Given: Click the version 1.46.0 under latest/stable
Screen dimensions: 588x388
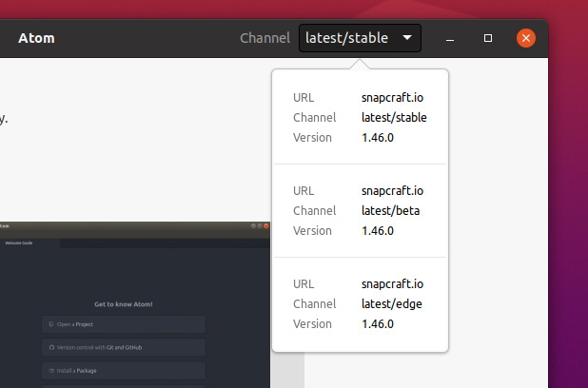Looking at the screenshot, I should coord(378,138).
